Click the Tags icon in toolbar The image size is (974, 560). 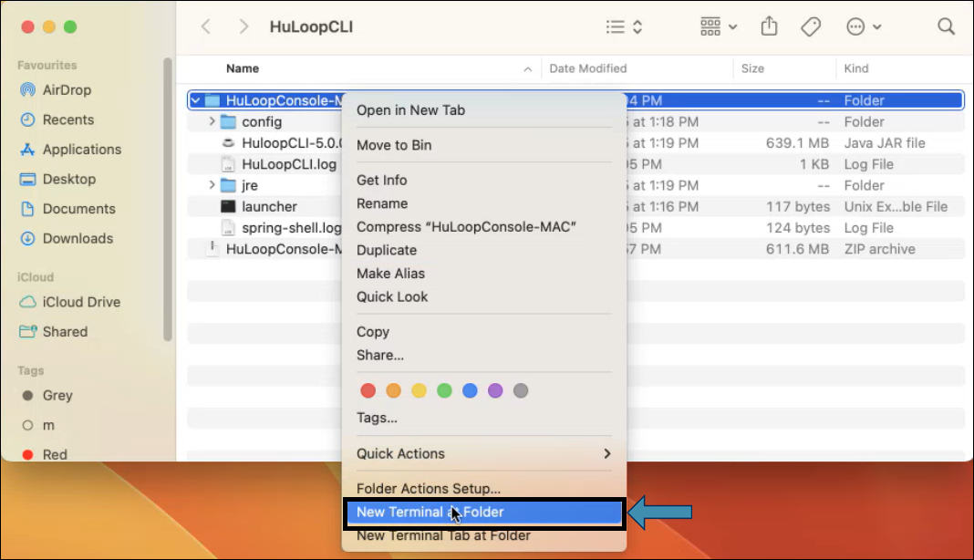811,26
